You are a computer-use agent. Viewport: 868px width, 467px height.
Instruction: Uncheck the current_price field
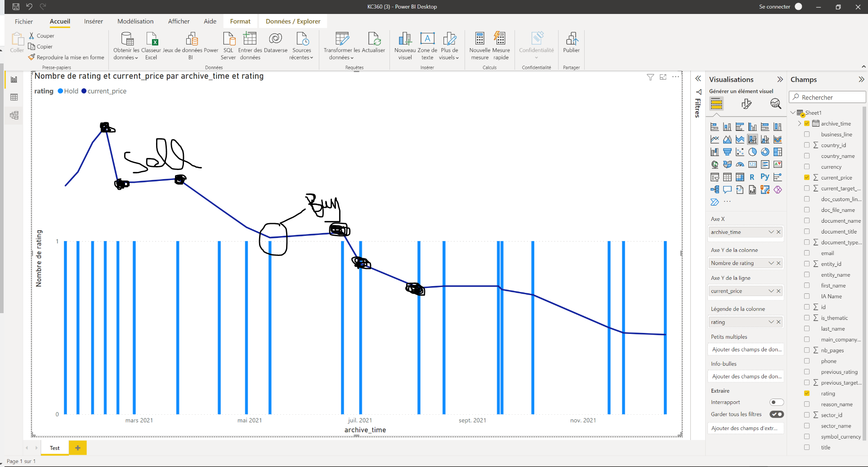(x=807, y=177)
